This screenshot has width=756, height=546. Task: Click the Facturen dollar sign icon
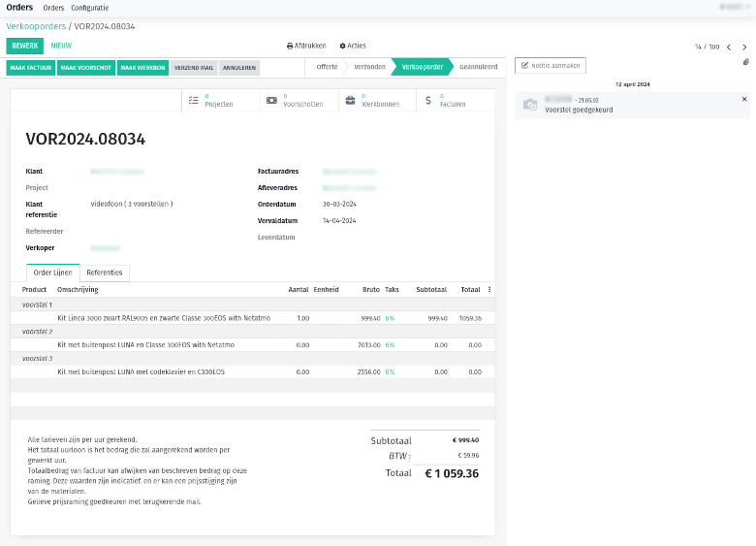[428, 100]
